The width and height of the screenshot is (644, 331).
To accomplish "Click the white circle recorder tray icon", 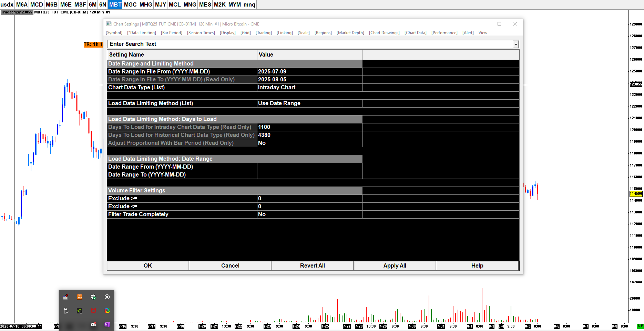I will click(107, 297).
